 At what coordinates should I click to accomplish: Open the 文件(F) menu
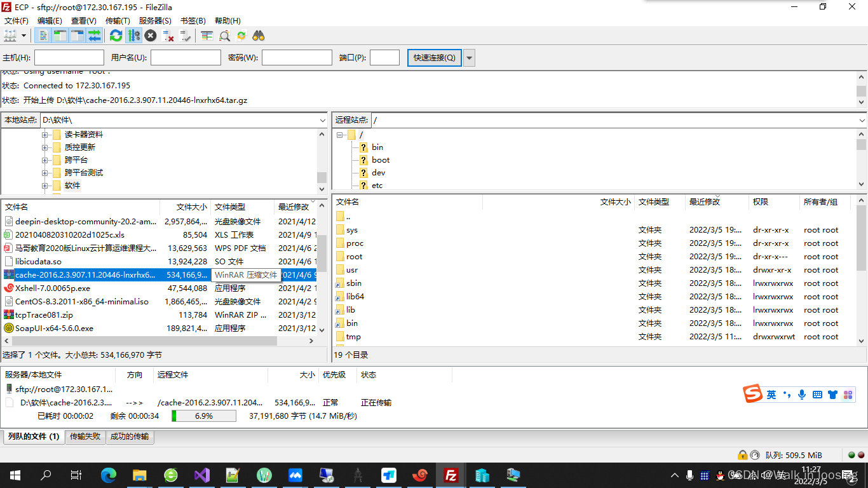tap(17, 21)
